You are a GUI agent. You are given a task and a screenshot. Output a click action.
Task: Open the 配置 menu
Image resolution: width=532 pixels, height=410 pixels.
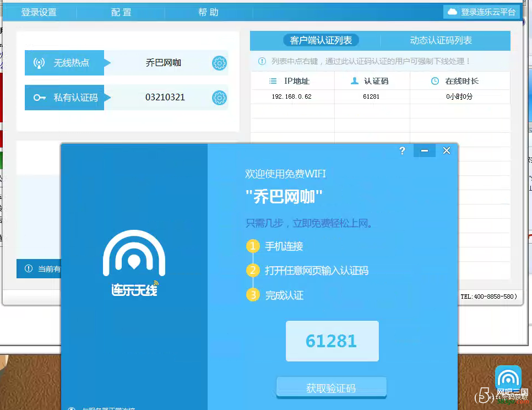pyautogui.click(x=121, y=12)
